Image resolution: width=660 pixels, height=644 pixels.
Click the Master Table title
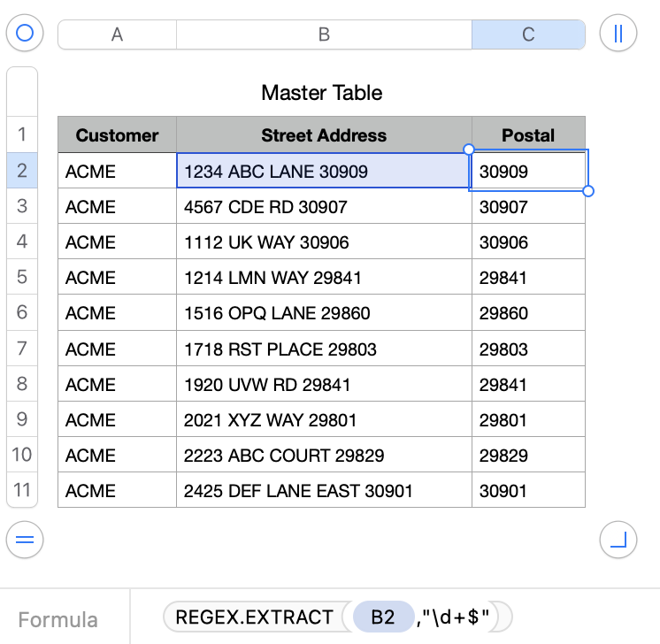pyautogui.click(x=322, y=92)
